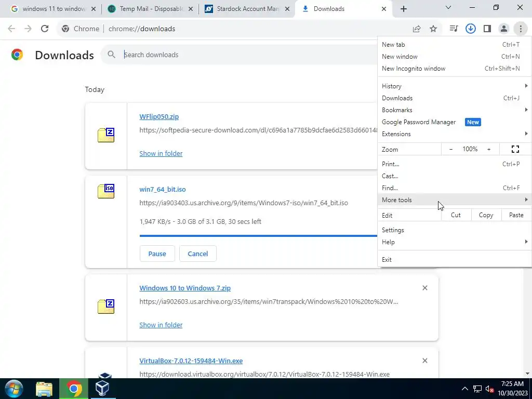The height and width of the screenshot is (399, 532).
Task: Click Paste in the Edit row
Action: pos(516,215)
